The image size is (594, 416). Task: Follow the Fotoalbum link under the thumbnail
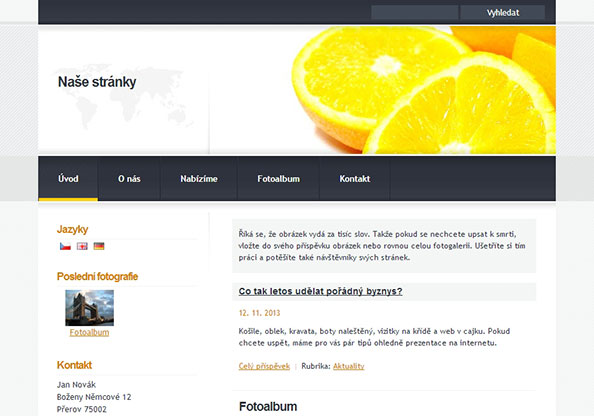[89, 332]
